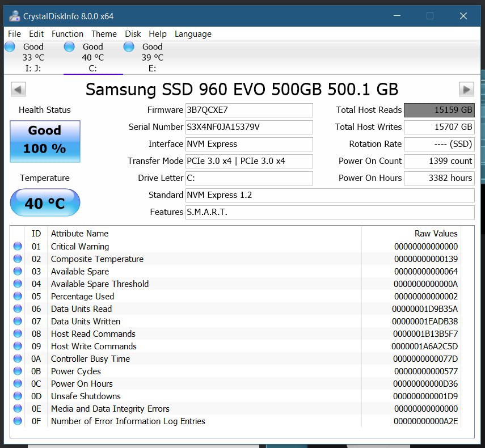Open the File menu

click(x=14, y=33)
